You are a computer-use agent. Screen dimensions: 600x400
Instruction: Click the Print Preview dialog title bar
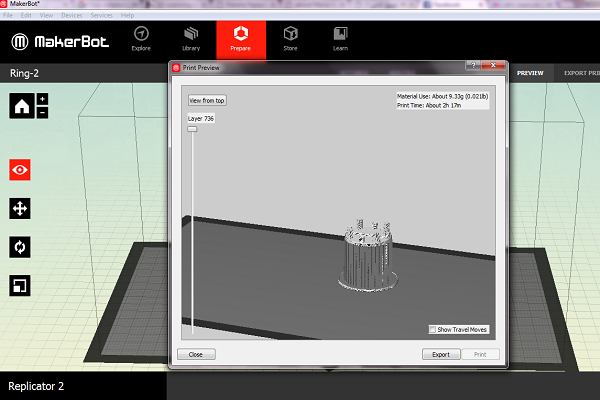tap(318, 67)
